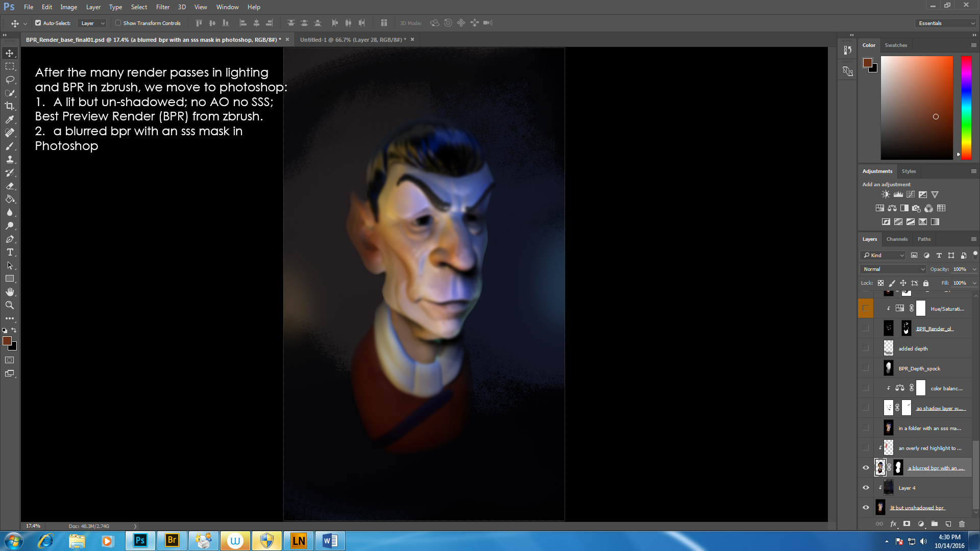The height and width of the screenshot is (551, 980).
Task: Select the Lasso tool
Action: 10,80
